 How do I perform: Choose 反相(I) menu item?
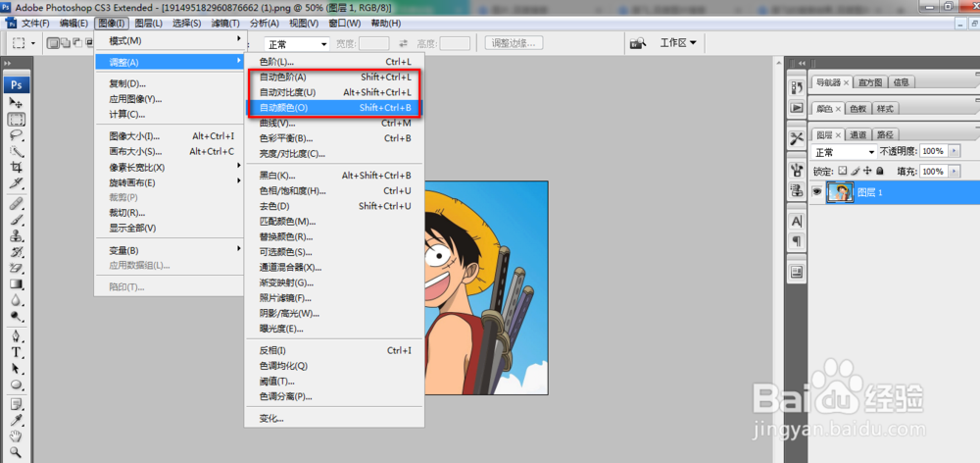tap(334, 350)
